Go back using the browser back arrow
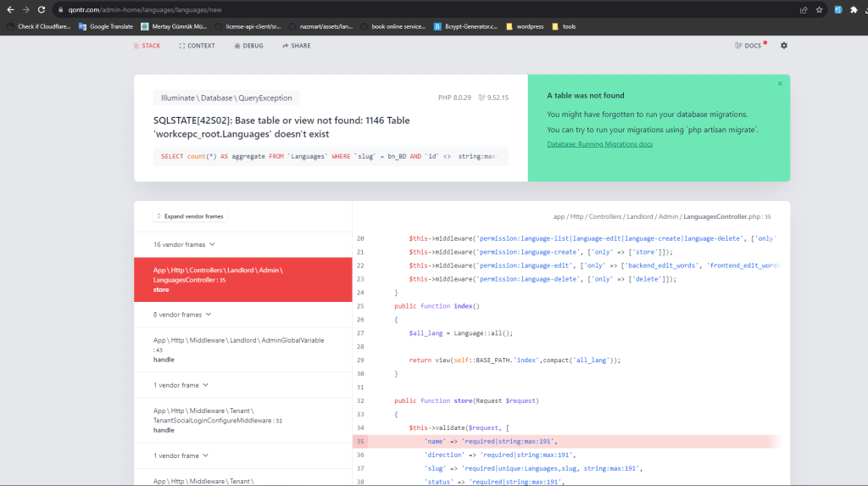The image size is (868, 486). (x=10, y=9)
